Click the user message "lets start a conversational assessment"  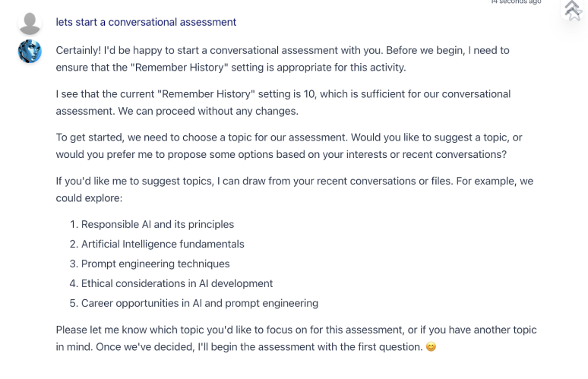point(146,22)
